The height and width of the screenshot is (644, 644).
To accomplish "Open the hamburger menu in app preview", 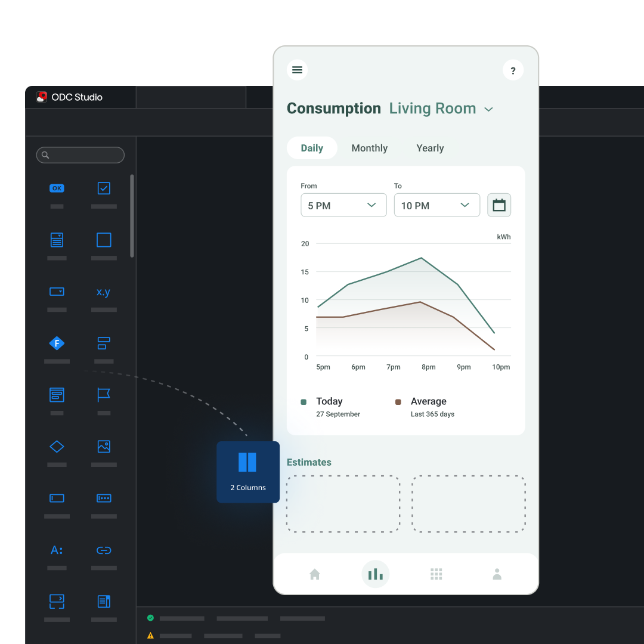I will [297, 70].
